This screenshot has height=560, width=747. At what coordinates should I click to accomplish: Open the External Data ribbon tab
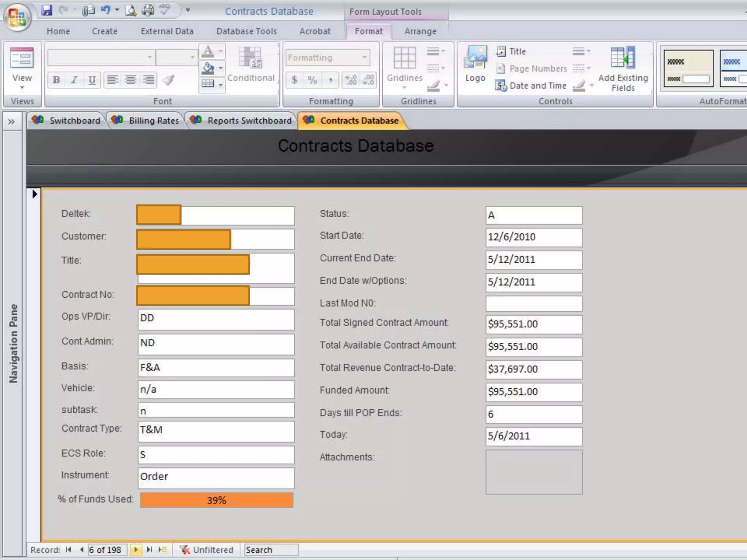point(167,31)
